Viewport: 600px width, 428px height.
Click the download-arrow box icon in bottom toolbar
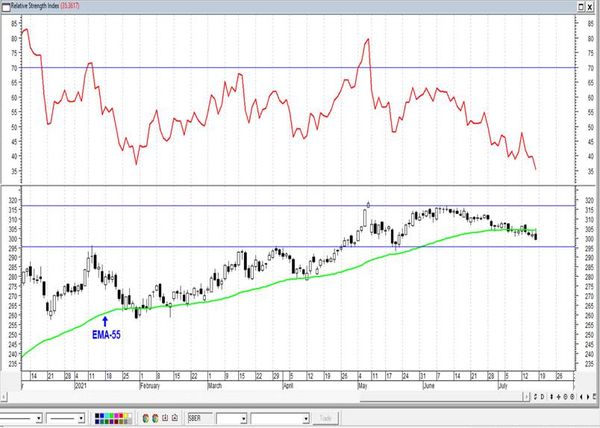click(165, 418)
